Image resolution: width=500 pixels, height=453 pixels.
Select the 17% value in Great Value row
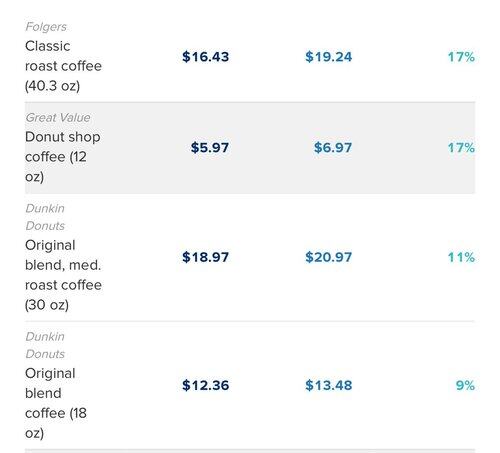point(461,148)
